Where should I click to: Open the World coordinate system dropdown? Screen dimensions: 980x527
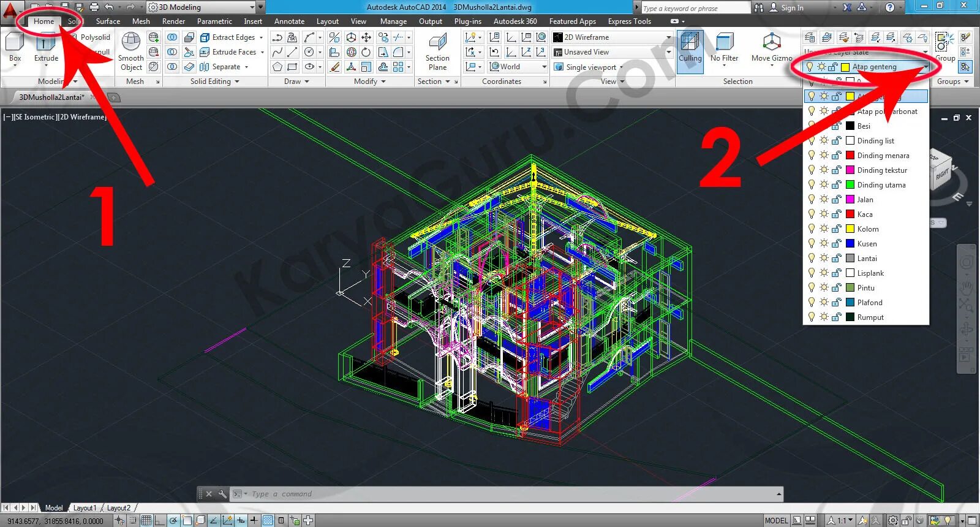pyautogui.click(x=518, y=67)
